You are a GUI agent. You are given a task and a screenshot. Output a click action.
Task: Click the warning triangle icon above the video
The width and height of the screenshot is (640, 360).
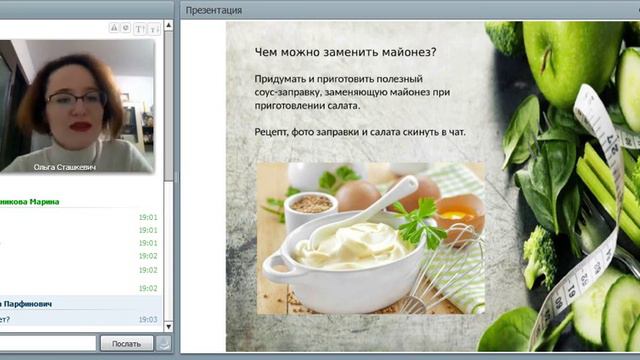[114, 28]
